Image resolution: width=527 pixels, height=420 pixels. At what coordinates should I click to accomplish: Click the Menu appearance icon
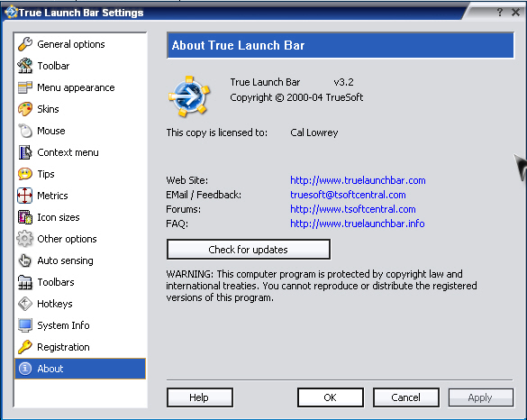click(x=25, y=87)
